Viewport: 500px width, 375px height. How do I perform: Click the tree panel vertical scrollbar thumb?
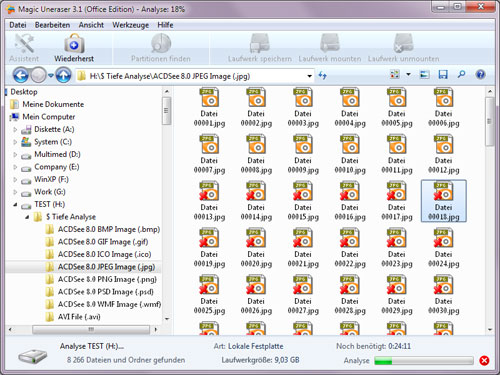click(167, 111)
